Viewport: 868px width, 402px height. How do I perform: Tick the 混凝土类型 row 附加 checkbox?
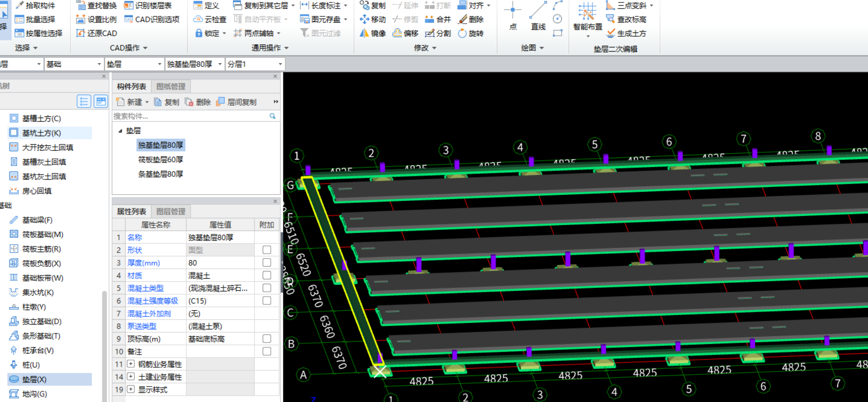pos(266,288)
